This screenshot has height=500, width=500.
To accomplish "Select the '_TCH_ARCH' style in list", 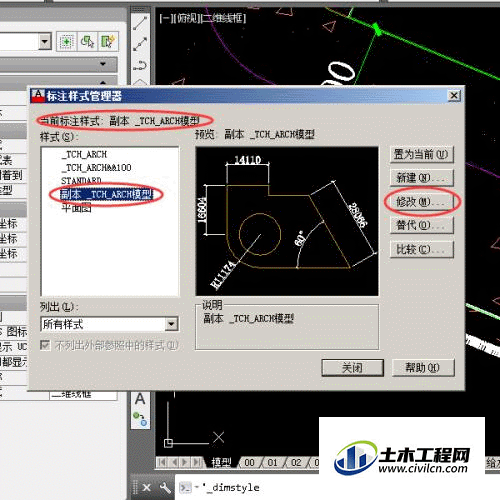I will point(84,154).
